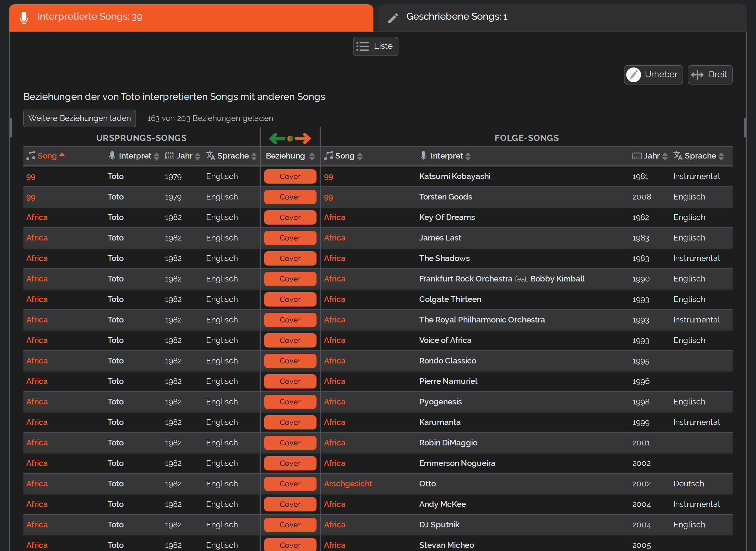Image resolution: width=756 pixels, height=551 pixels.
Task: Sort by the Beziehung column
Action: pos(290,156)
